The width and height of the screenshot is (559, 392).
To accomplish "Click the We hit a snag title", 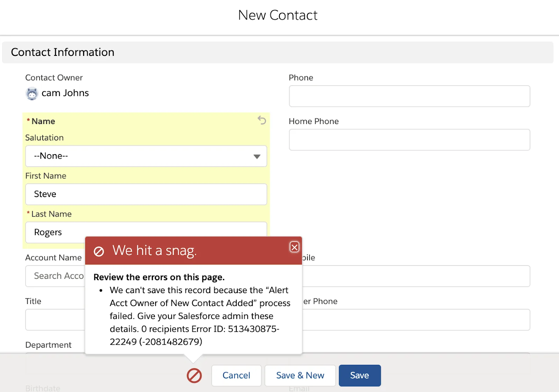I will pyautogui.click(x=154, y=251).
